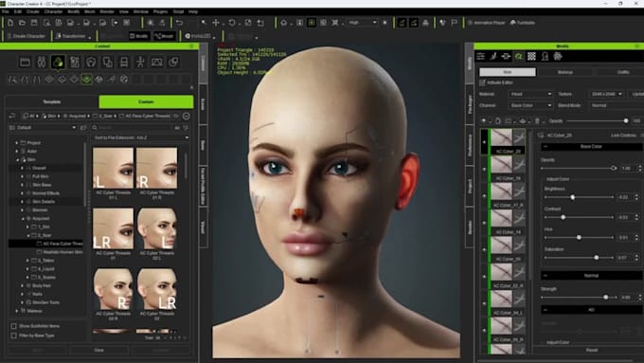This screenshot has height=363, width=644.
Task: Switch to the Makeup tab in Modify panel
Action: tap(565, 72)
